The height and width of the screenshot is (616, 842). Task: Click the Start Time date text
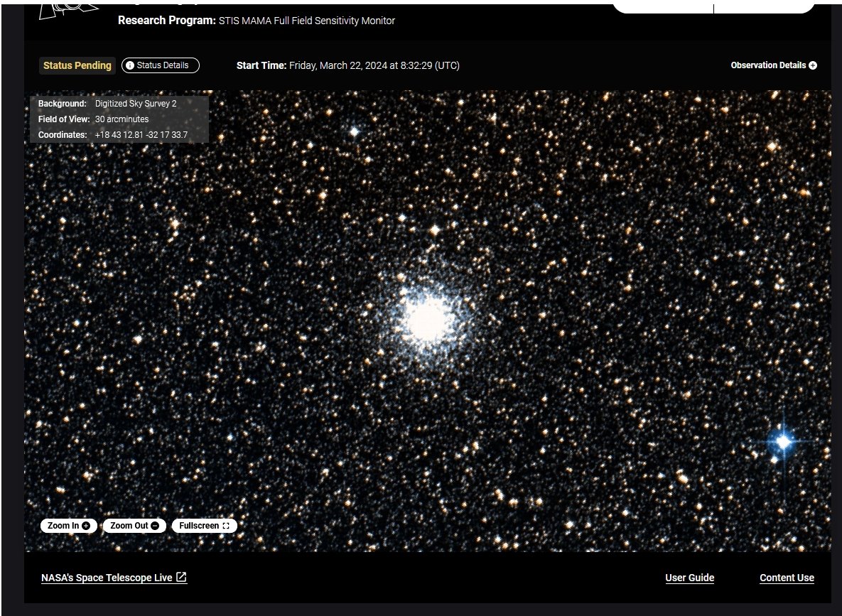(374, 65)
